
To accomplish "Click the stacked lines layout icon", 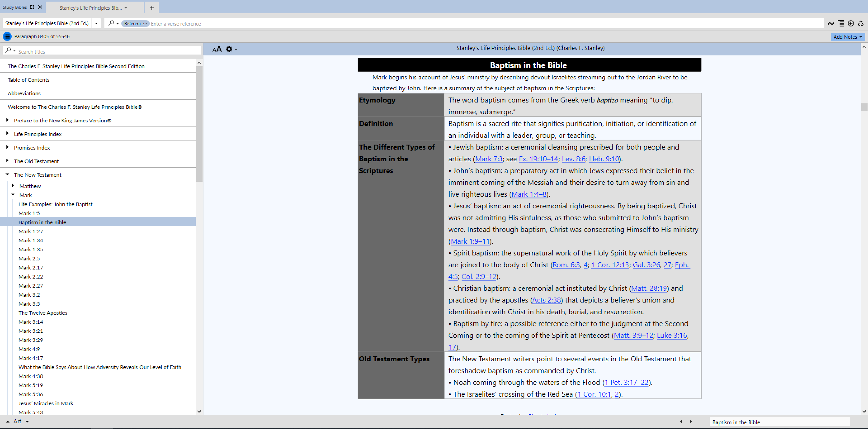I will point(841,24).
